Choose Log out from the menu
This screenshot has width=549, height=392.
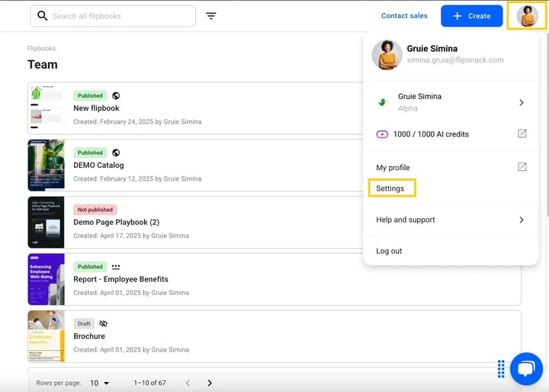389,251
